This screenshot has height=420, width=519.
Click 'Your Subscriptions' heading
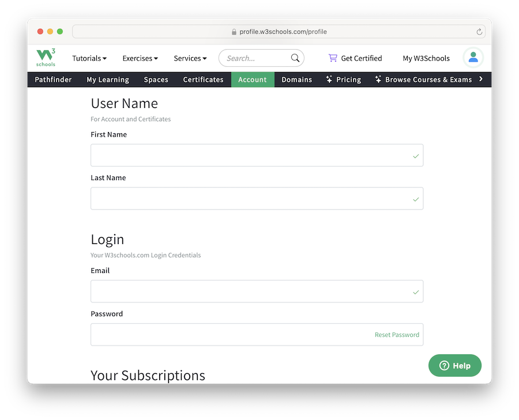(x=148, y=376)
